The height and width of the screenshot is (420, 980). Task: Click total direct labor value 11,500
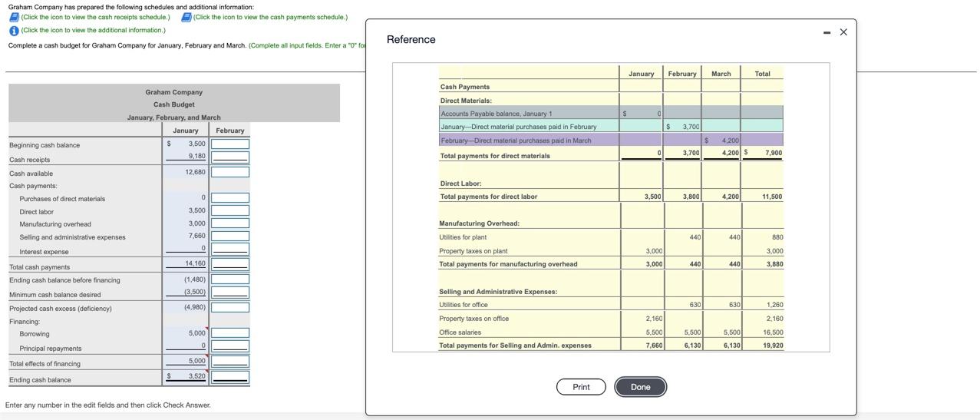[772, 197]
